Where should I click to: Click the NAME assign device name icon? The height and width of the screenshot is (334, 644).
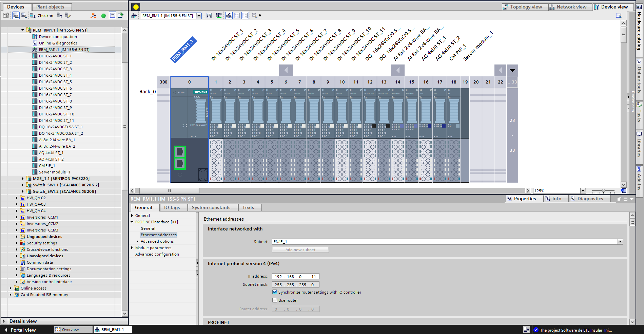(x=219, y=16)
